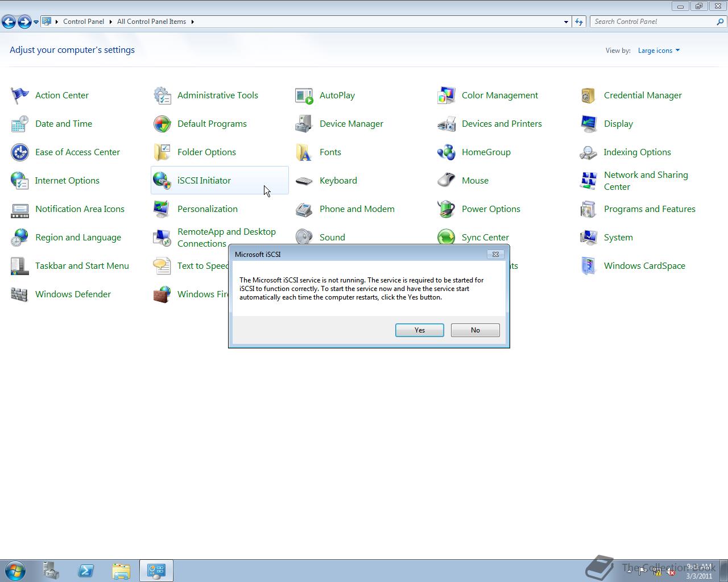
Task: Open the Keyboard icon
Action: [304, 180]
